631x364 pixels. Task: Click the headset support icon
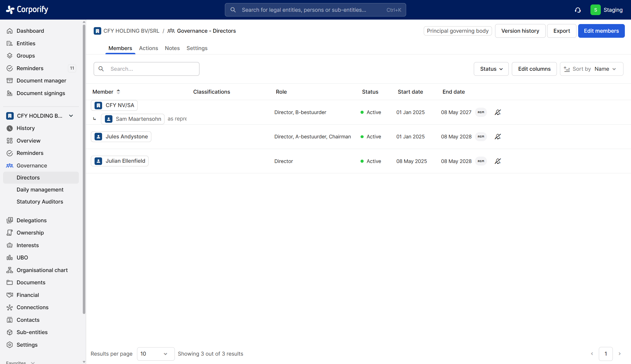[578, 10]
